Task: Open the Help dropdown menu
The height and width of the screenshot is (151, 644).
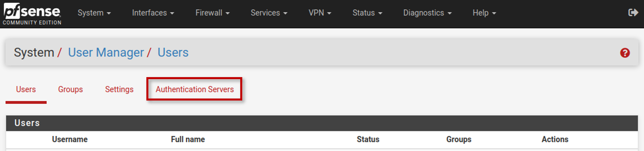Action: [484, 13]
